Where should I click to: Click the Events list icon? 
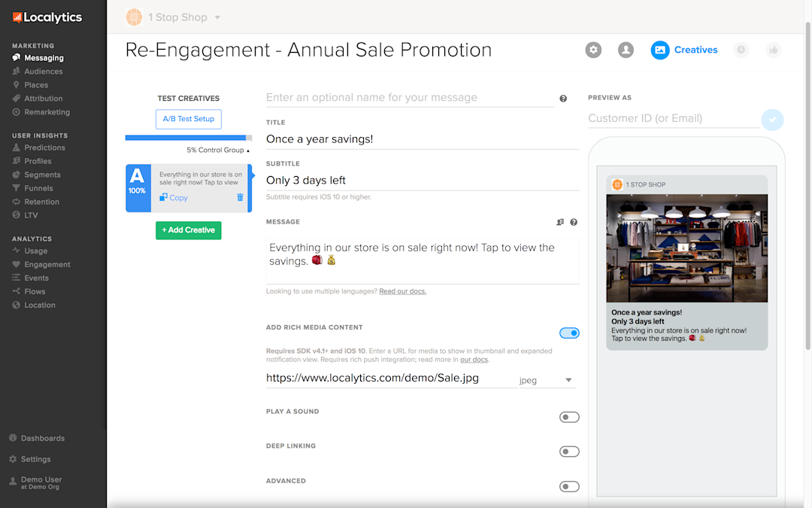tap(16, 277)
